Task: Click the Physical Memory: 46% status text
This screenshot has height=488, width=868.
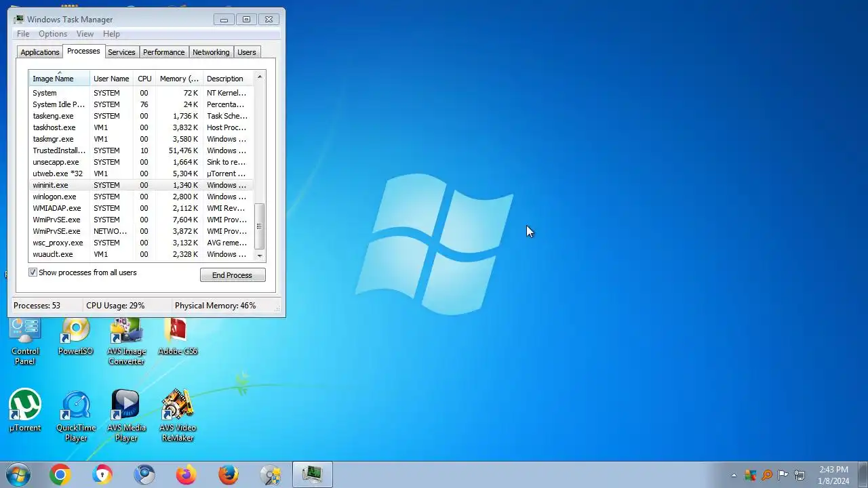Action: (215, 306)
